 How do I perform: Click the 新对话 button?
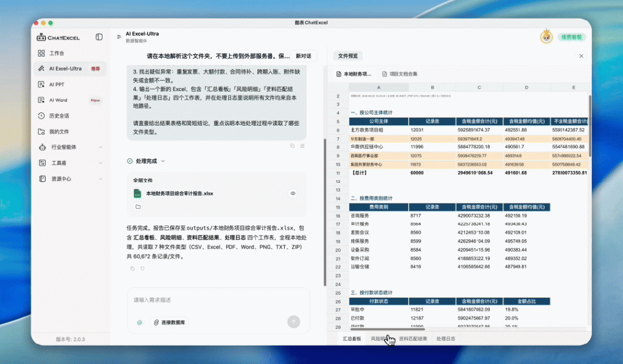coord(303,56)
